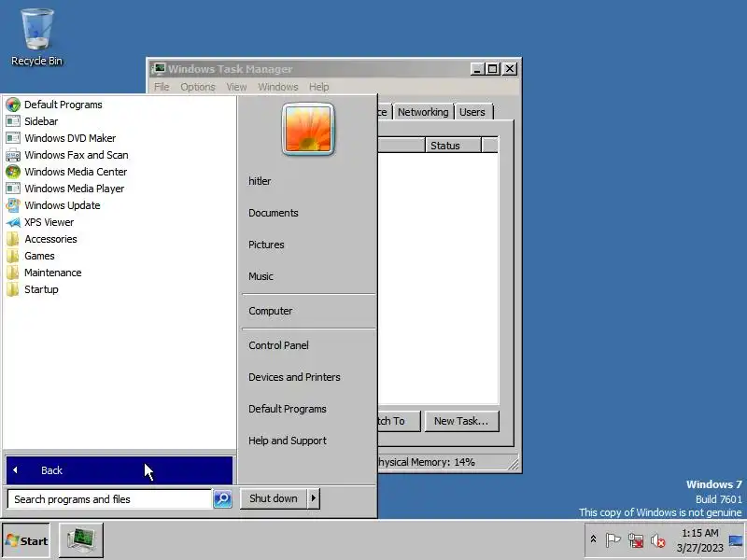The width and height of the screenshot is (747, 560).
Task: Click the Switch To button in Task Manager
Action: tap(400, 421)
